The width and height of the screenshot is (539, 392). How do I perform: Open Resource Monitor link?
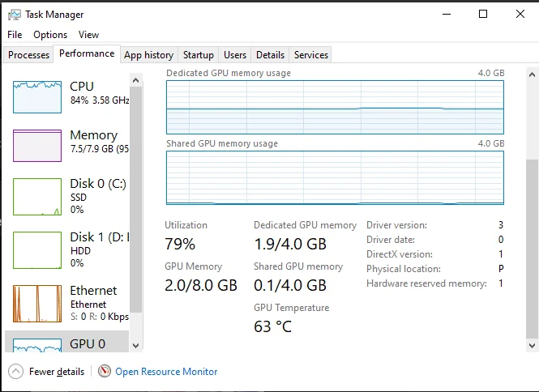tap(166, 372)
